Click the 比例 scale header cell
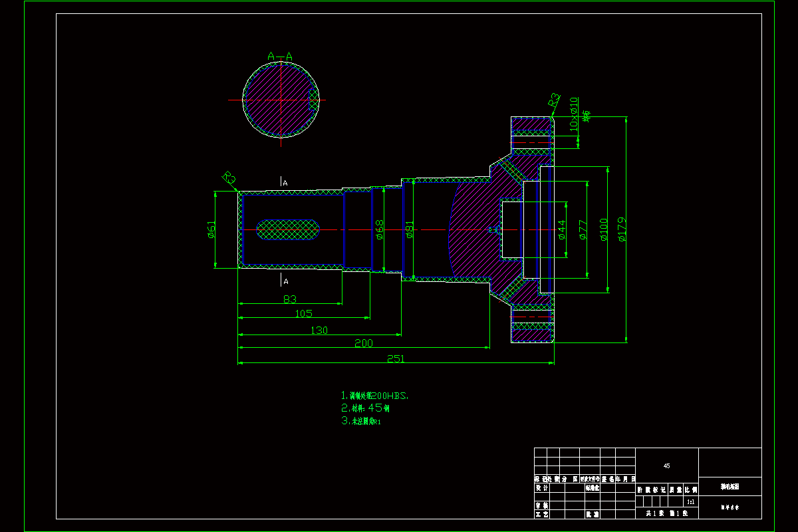Viewport: 798px width, 532px height. 691,489
